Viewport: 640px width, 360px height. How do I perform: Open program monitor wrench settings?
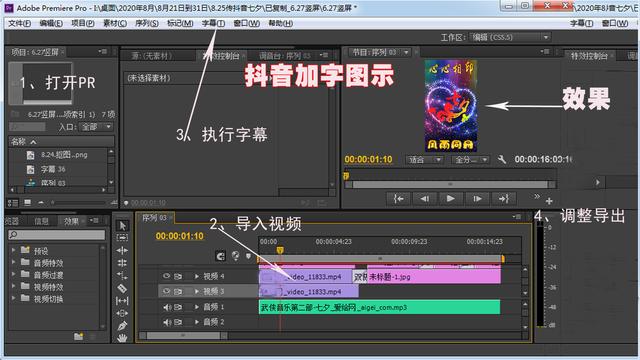[x=502, y=159]
